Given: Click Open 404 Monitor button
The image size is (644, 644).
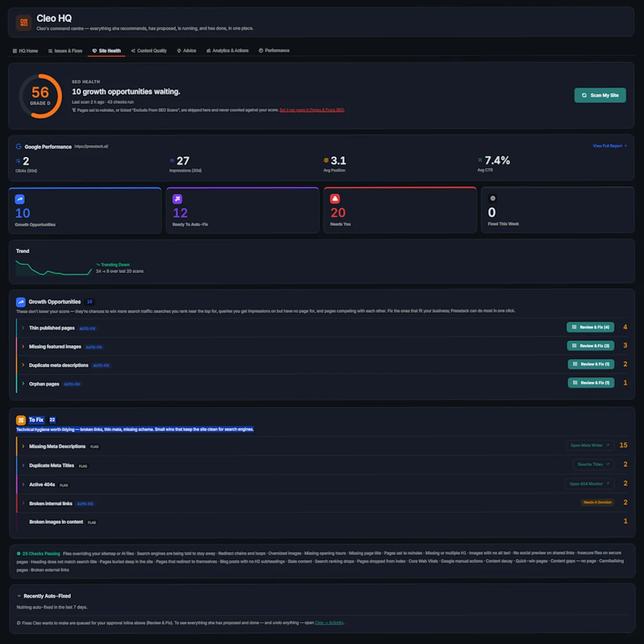Looking at the screenshot, I should (x=589, y=484).
